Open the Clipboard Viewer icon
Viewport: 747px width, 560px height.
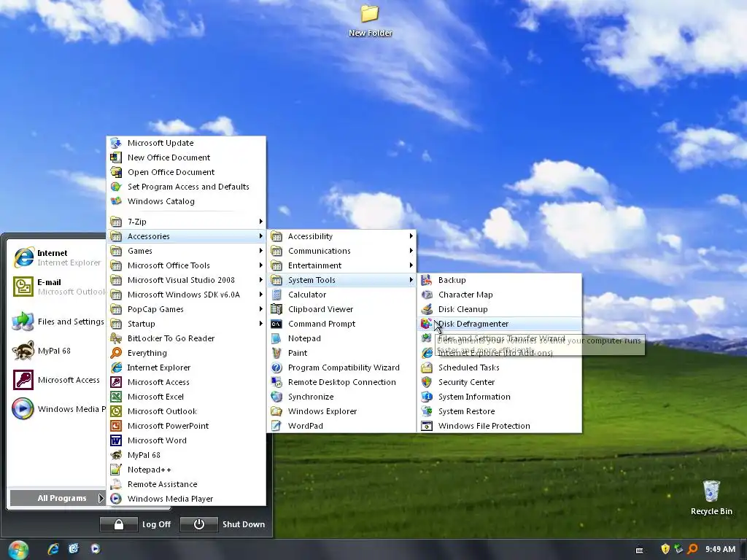(x=276, y=309)
